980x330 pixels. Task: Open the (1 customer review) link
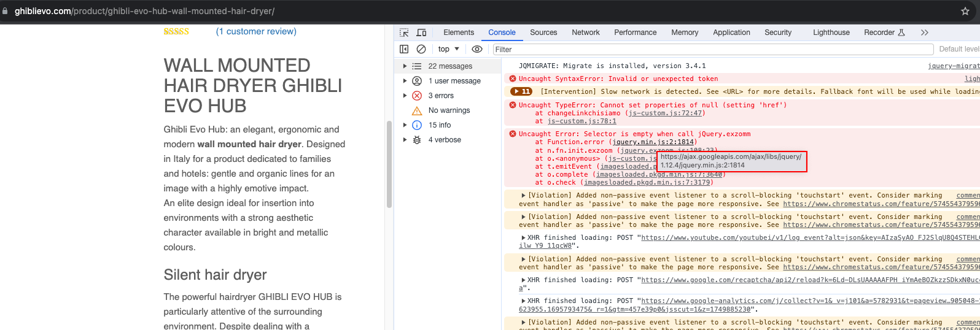(x=256, y=31)
